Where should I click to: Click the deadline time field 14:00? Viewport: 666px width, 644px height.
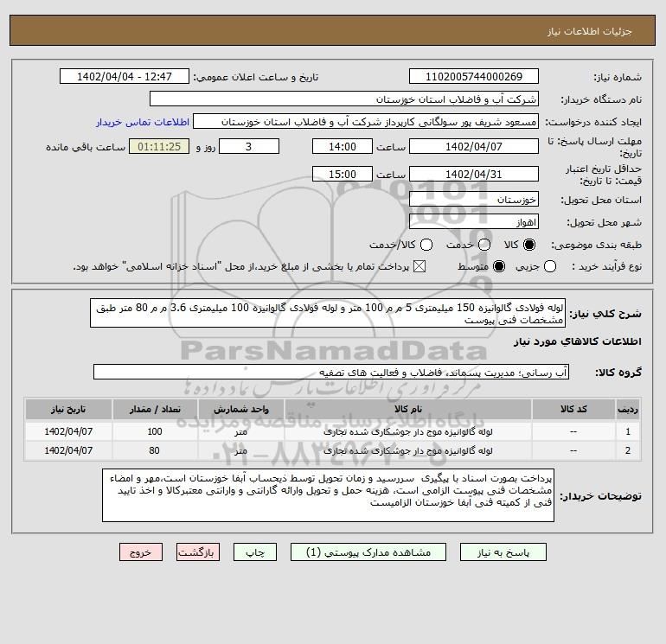[343, 146]
